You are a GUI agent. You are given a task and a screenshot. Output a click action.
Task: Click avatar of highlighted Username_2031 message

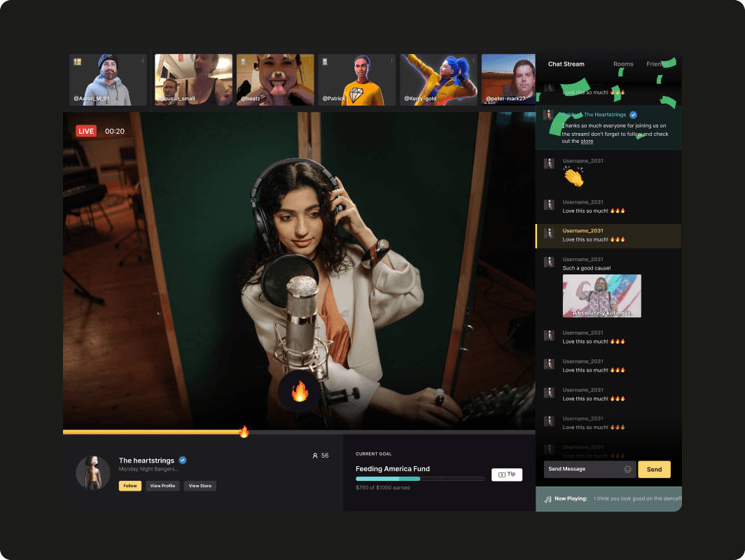[x=549, y=233]
